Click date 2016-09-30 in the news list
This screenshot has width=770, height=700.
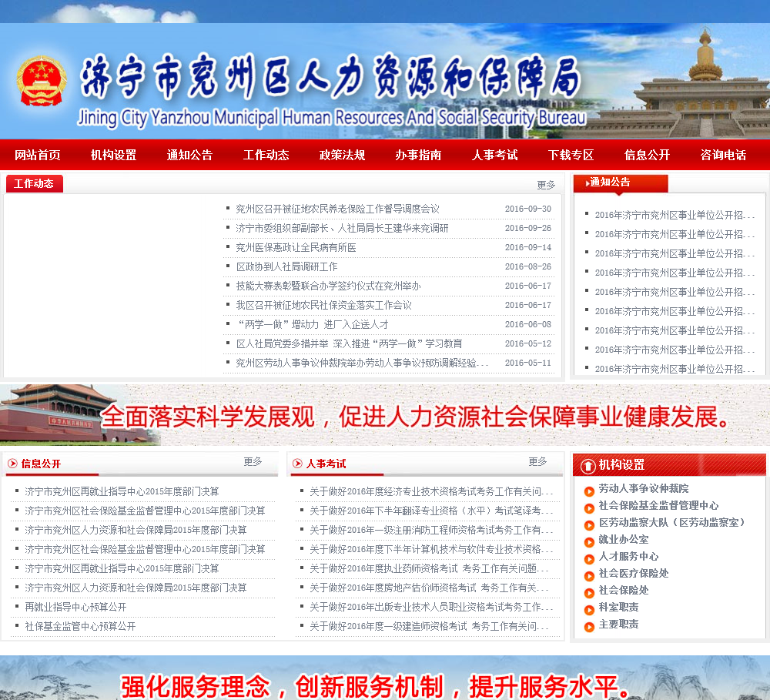point(528,209)
